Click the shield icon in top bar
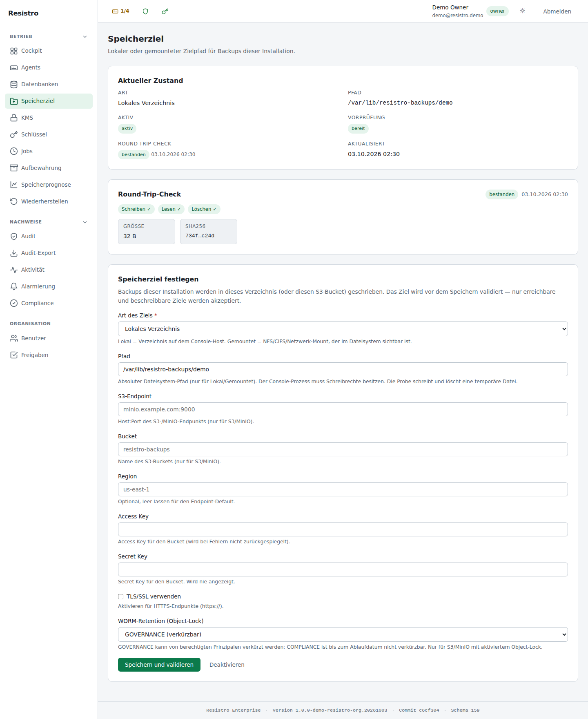588x719 pixels. 145,11
